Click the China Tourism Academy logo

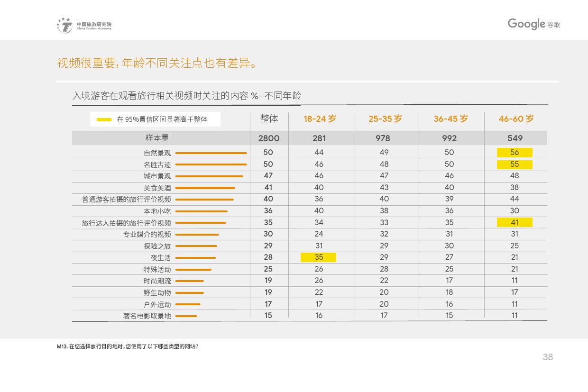[83, 26]
